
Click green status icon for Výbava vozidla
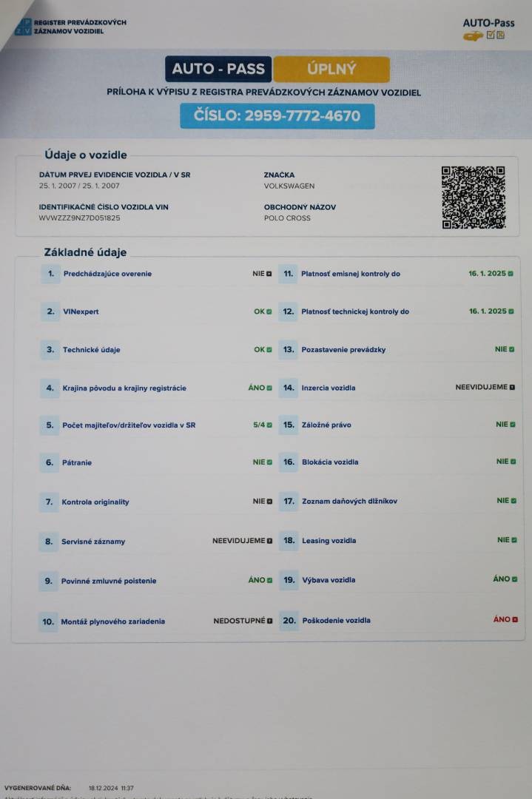[515, 579]
